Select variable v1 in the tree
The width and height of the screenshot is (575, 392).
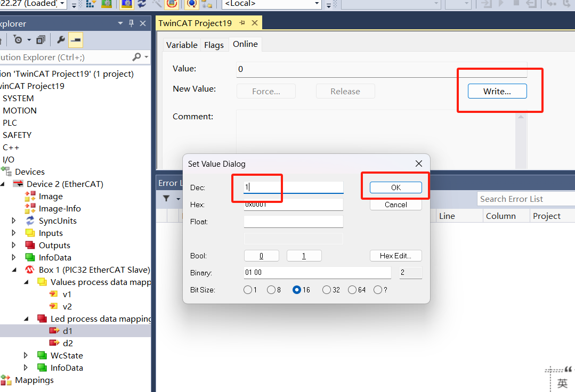click(x=67, y=294)
